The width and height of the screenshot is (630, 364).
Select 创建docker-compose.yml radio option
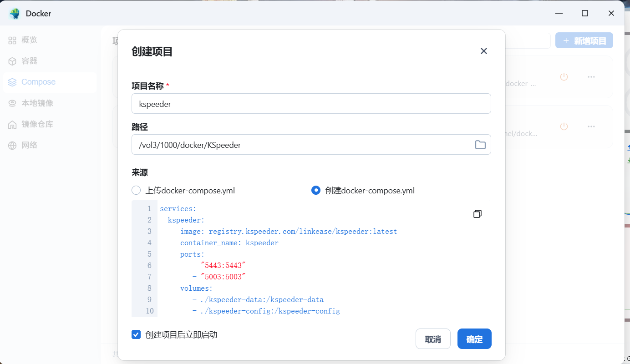pos(316,190)
